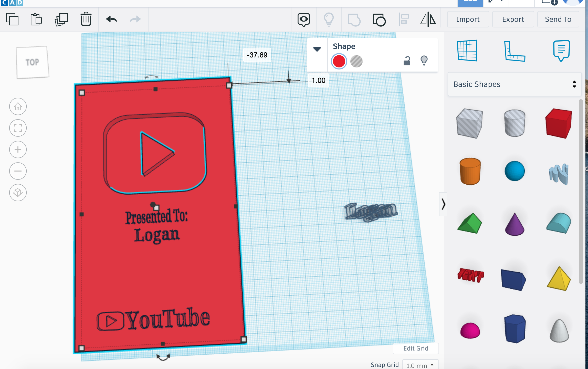Open the Basic Shapes category dropdown
This screenshot has width=588, height=369.
[x=514, y=84]
